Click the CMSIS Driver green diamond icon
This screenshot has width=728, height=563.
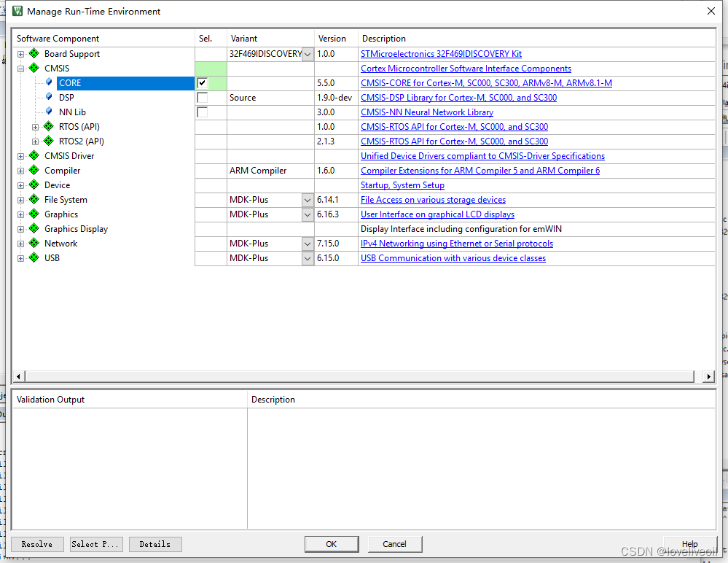tap(34, 155)
